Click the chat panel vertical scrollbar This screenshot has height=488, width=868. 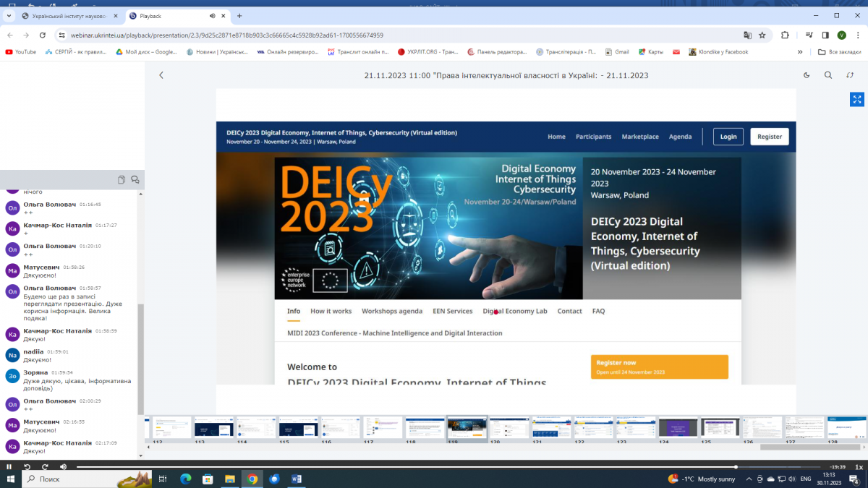point(141,358)
